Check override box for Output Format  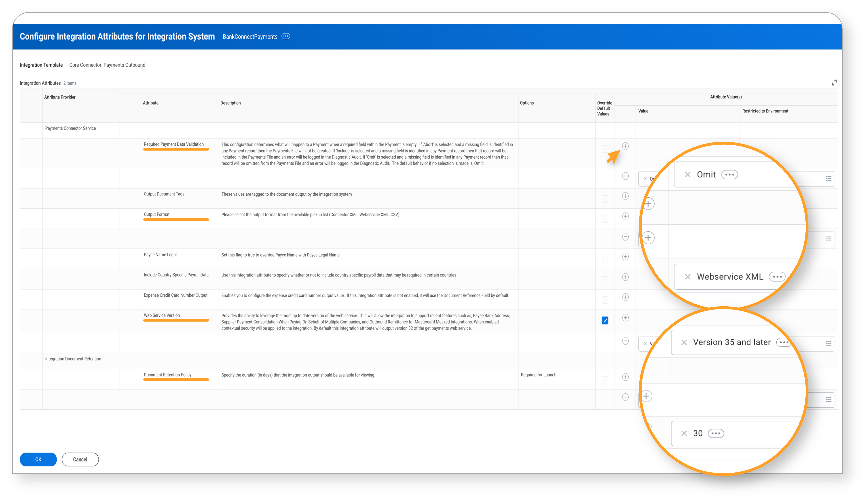tap(605, 219)
